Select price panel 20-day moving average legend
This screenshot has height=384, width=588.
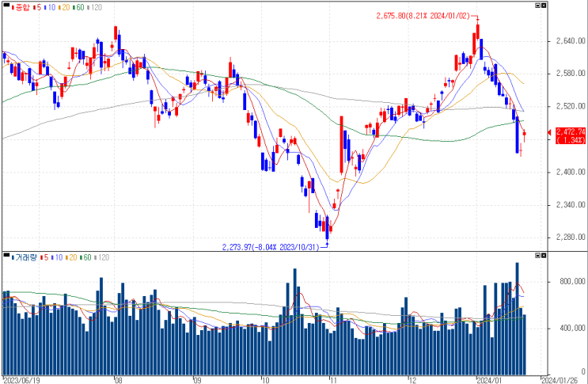65,7
